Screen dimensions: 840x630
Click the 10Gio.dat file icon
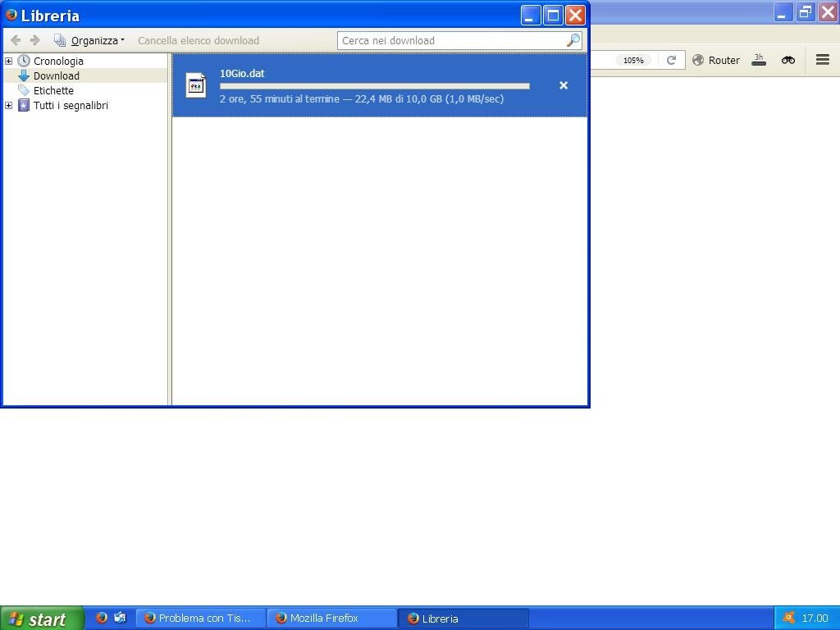coord(196,85)
